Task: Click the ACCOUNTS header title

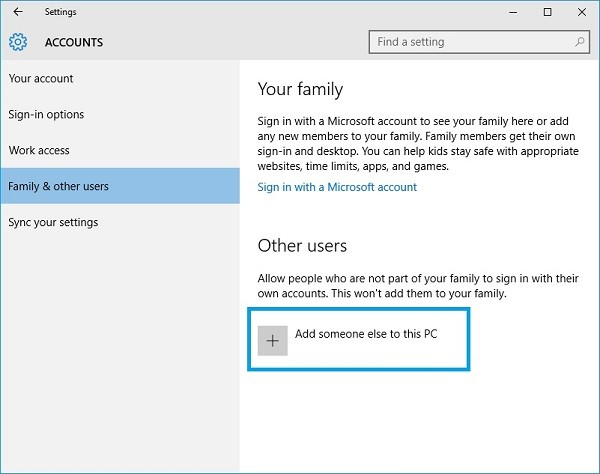Action: point(74,43)
